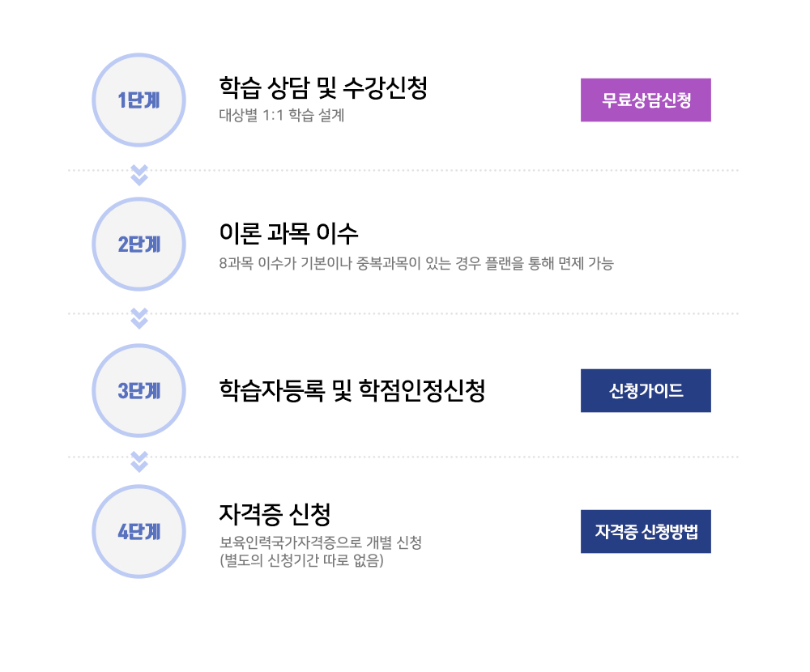Click the 8과목 이수가 기본이나 description text
810x672 pixels.
click(416, 263)
